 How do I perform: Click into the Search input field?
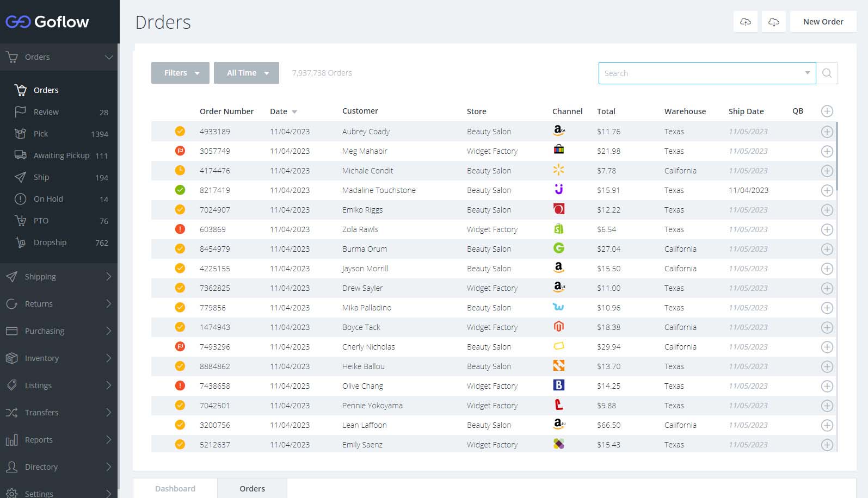(699, 73)
